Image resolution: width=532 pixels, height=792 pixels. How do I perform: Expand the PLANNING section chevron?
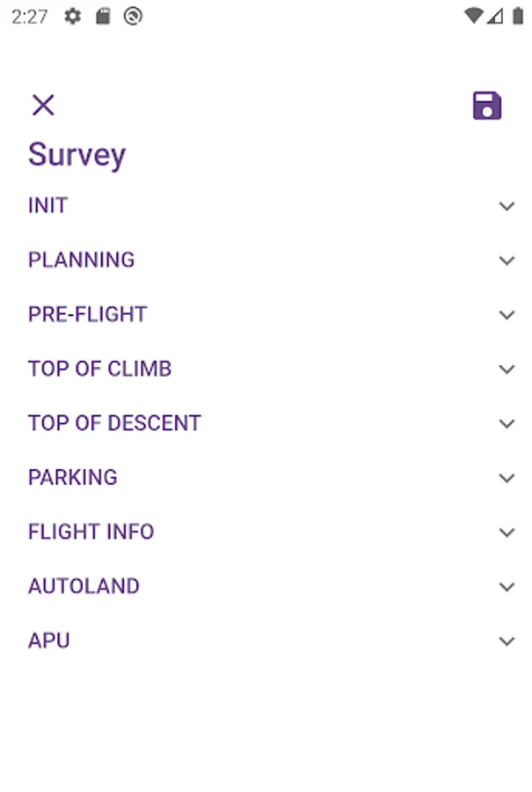[x=506, y=260]
